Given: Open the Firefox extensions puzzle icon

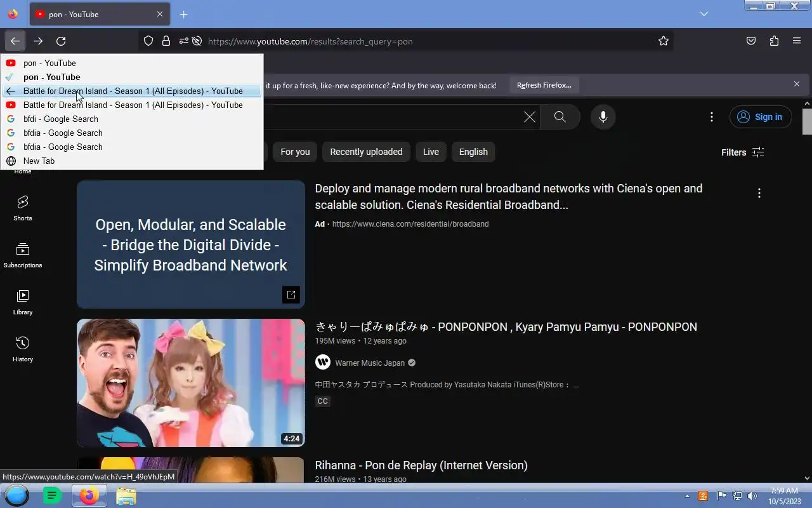Looking at the screenshot, I should click(x=774, y=41).
